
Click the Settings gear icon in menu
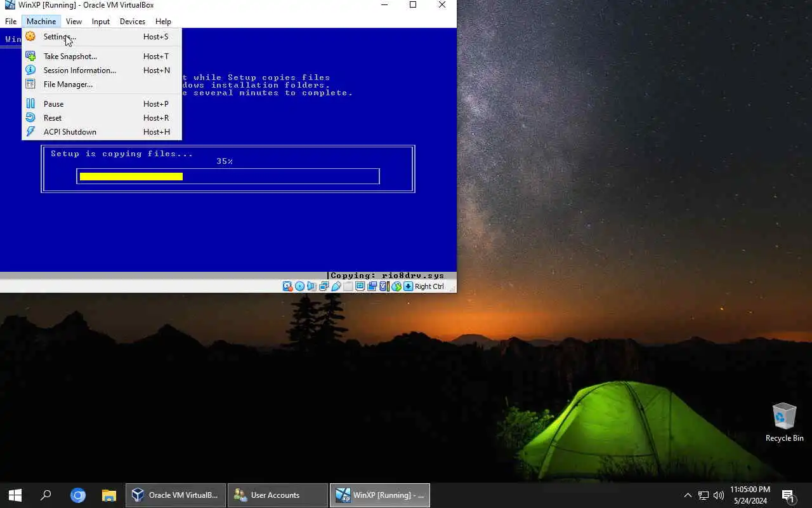30,37
